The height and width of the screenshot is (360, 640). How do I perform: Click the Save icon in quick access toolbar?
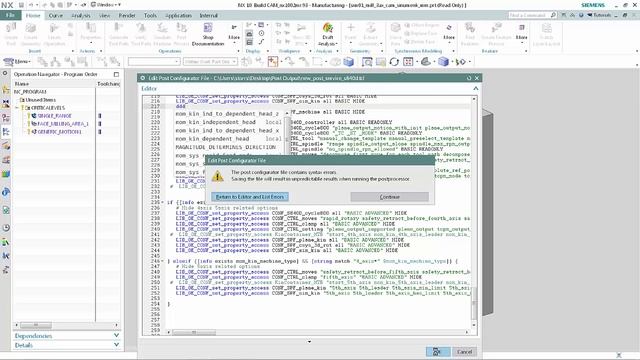[x=21, y=5]
